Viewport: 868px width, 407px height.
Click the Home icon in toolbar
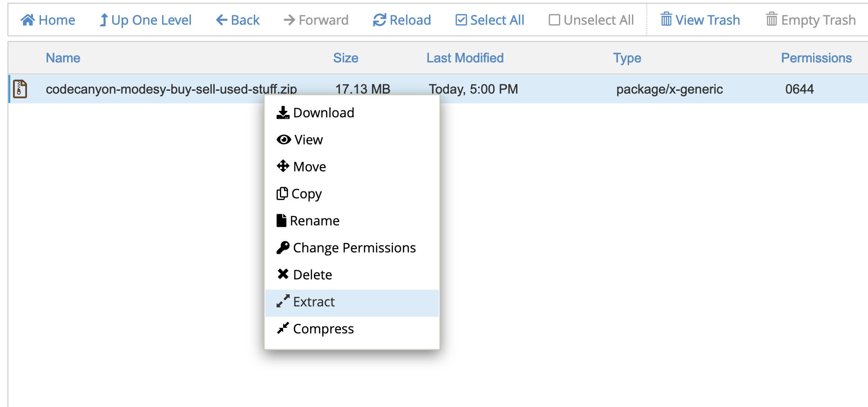28,20
